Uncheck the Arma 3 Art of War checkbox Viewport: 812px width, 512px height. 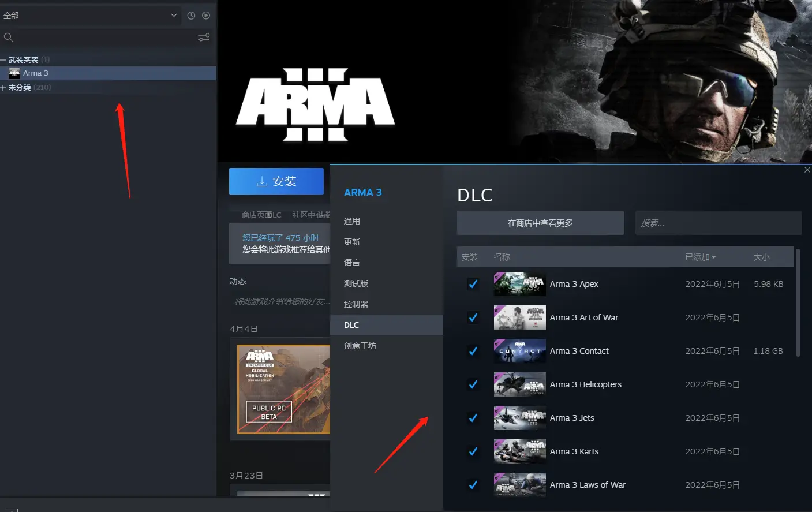[473, 317]
